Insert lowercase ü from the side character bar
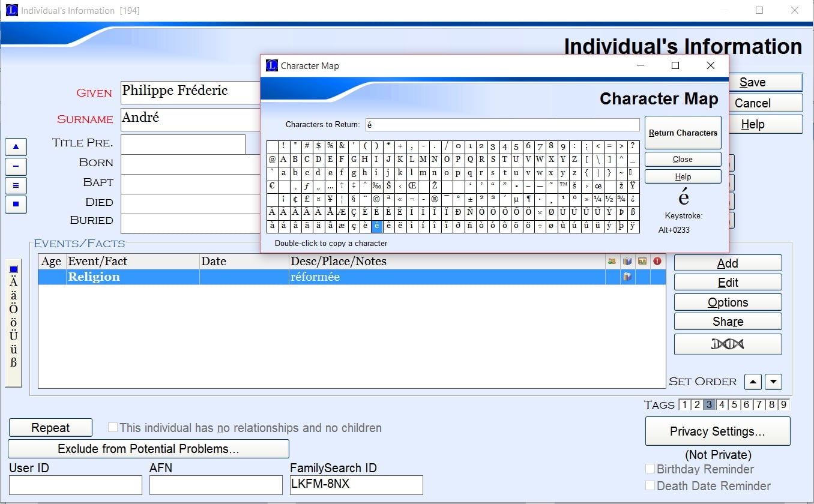 (x=13, y=349)
